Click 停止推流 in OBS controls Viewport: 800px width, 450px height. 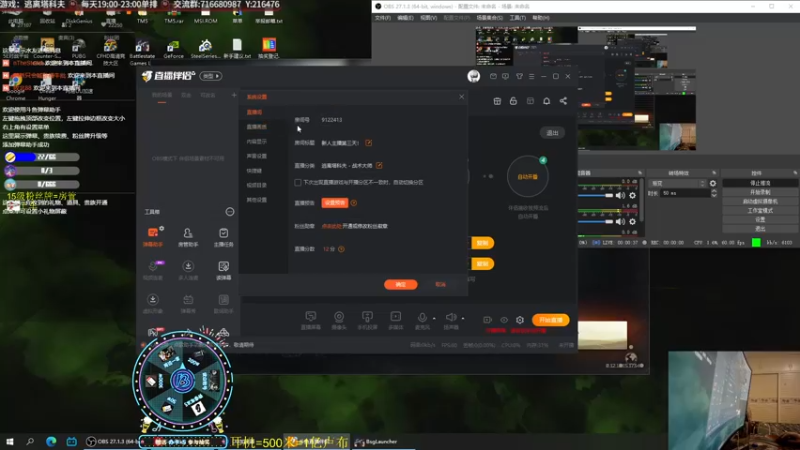760,183
